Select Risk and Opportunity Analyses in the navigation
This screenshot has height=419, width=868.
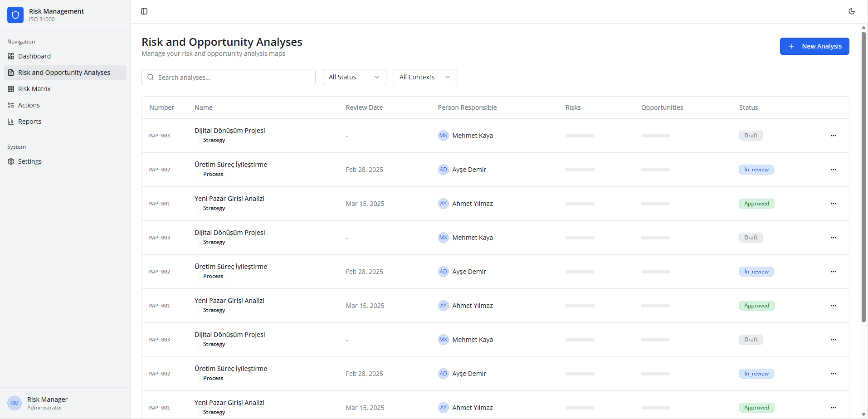click(64, 73)
